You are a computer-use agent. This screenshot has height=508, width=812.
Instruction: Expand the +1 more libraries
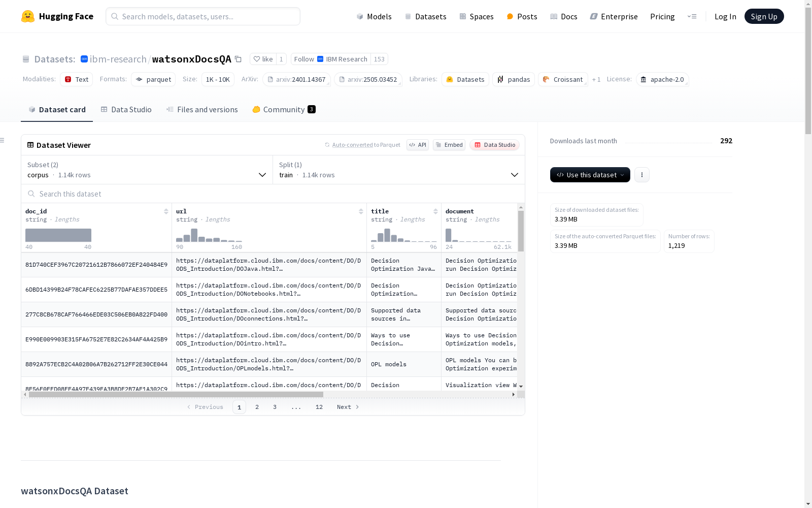coord(596,79)
